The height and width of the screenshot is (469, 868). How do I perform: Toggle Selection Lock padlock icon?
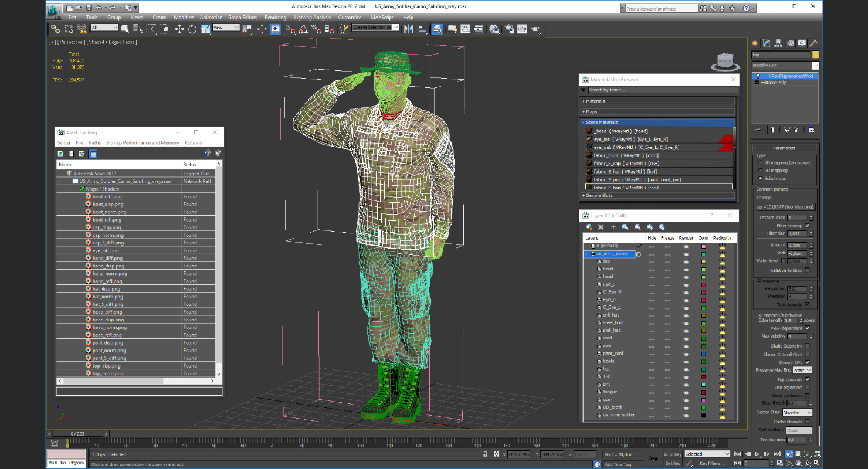point(485,454)
